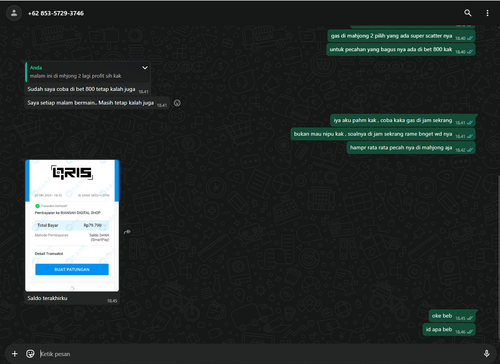Search within this chat
Image resolution: width=500 pixels, height=364 pixels.
[468, 13]
